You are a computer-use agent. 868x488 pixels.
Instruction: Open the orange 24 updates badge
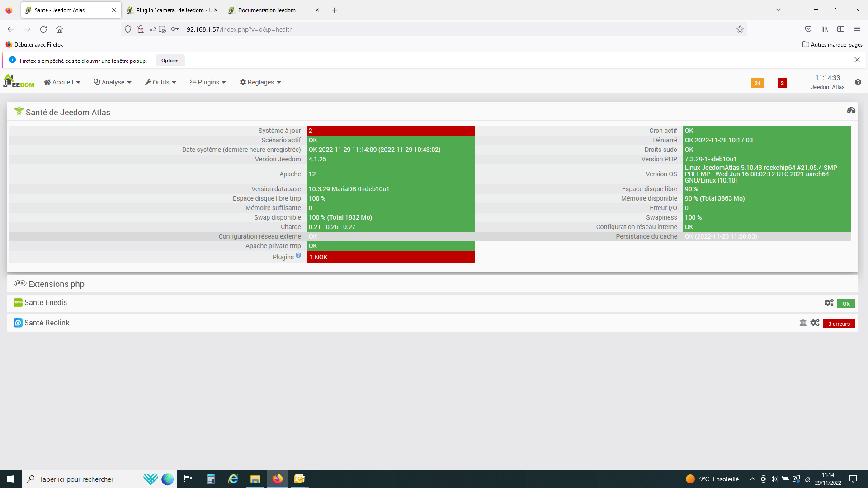757,83
